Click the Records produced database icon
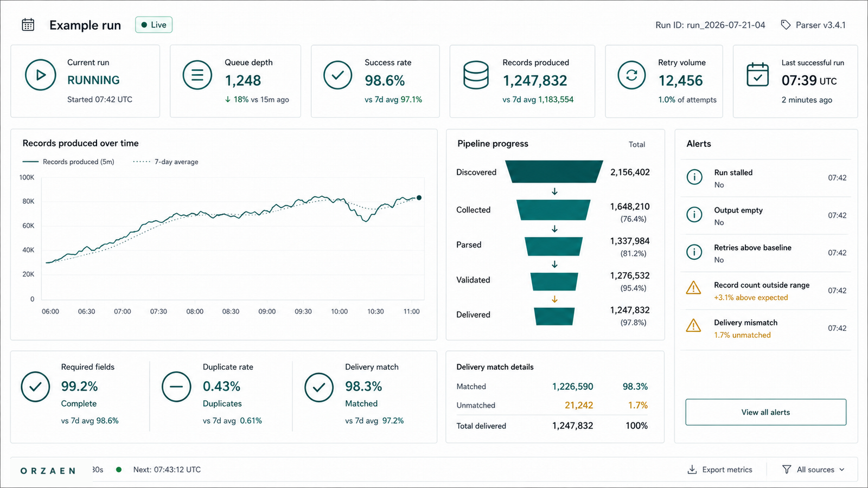The image size is (868, 488). pyautogui.click(x=476, y=75)
